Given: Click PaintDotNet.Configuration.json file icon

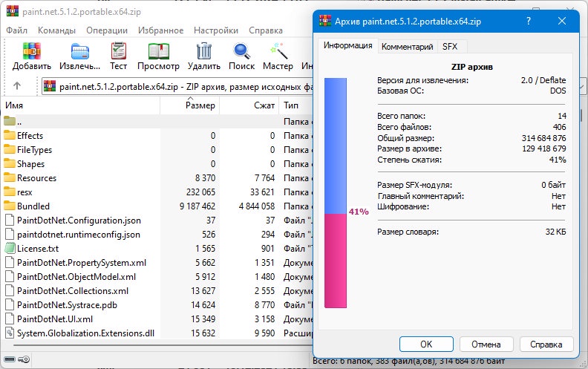Looking at the screenshot, I should (10, 220).
